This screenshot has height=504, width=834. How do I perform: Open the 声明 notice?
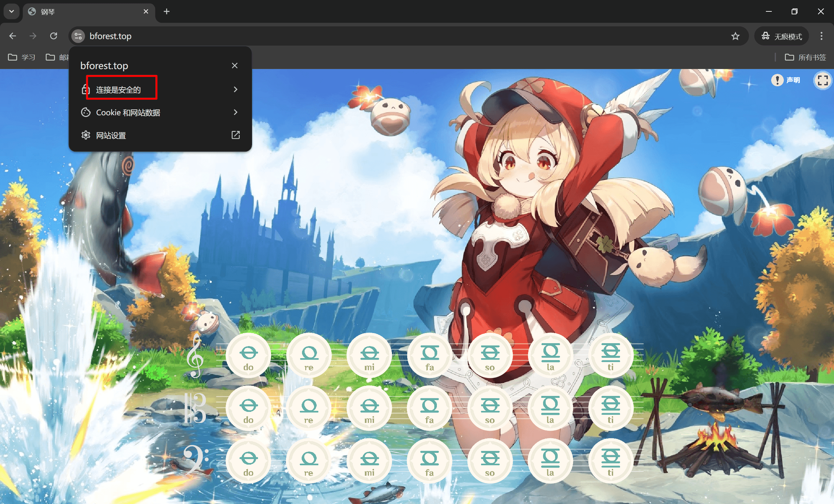(785, 80)
